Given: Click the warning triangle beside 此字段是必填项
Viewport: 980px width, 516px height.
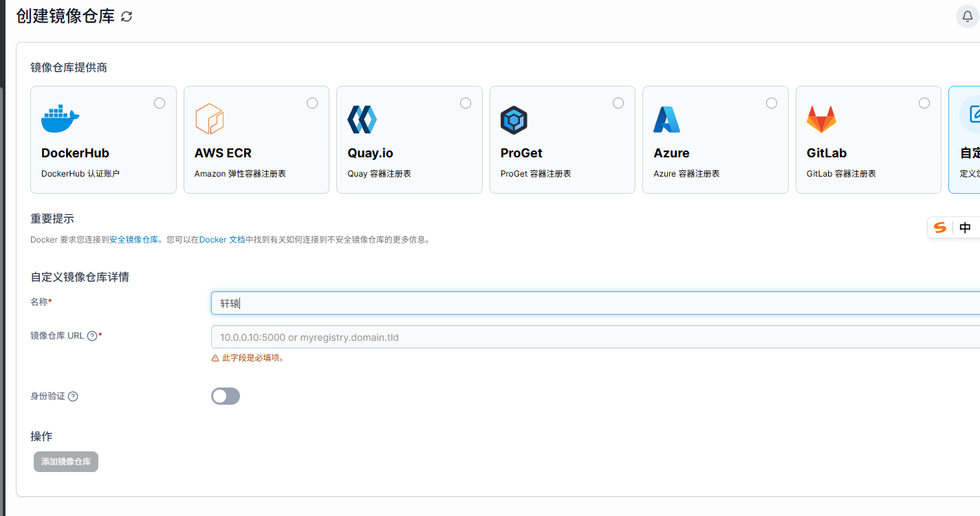Looking at the screenshot, I should [215, 358].
